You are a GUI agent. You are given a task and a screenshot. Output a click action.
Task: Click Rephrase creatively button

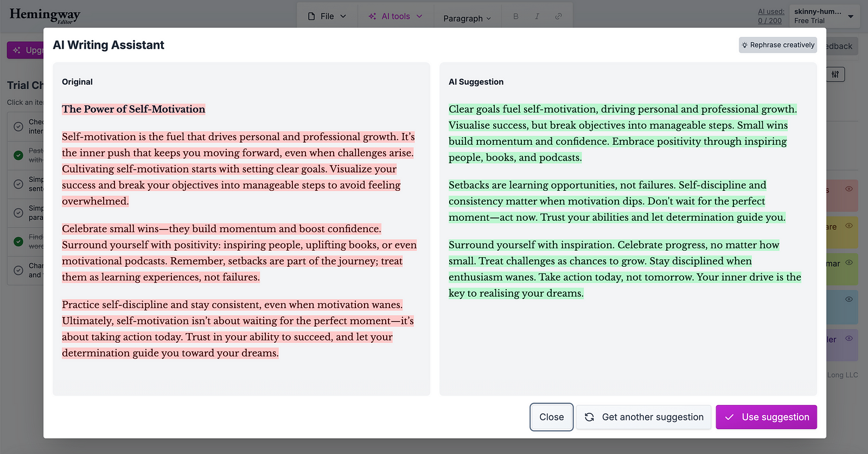click(x=777, y=45)
